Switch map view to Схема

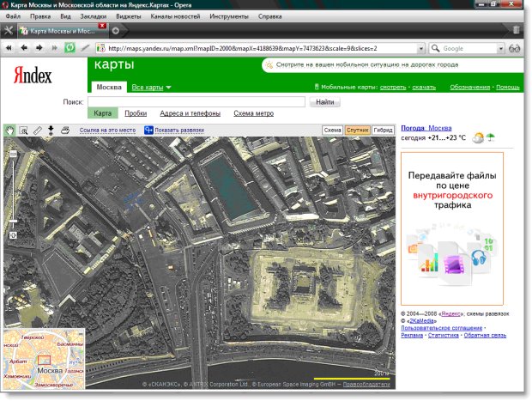coord(332,130)
